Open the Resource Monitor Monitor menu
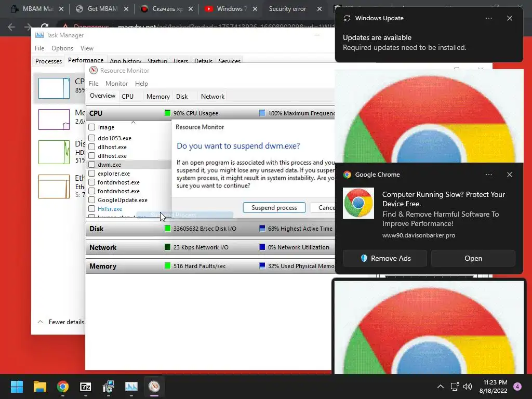532x399 pixels. (x=116, y=84)
